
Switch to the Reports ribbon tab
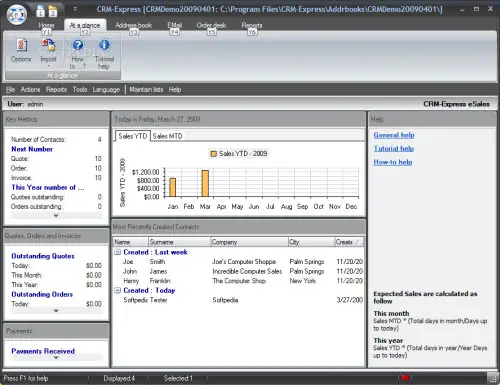(252, 25)
